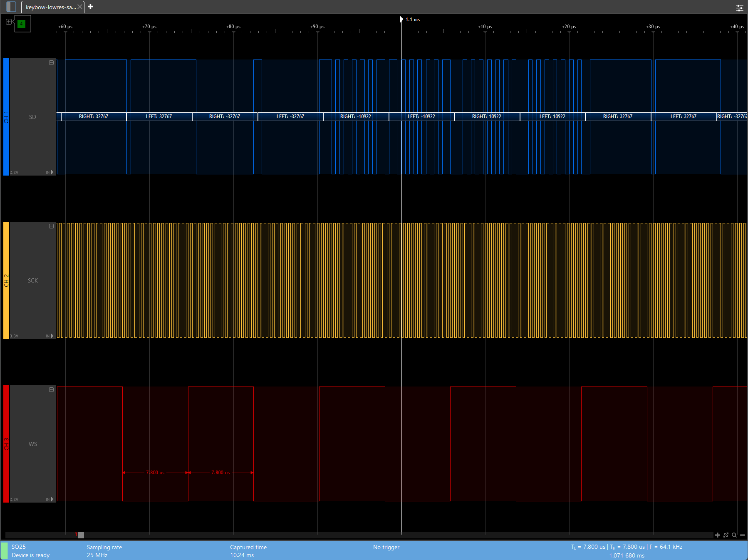
Task: Click the first 7.800 us measurement on the WS channel
Action: point(155,473)
